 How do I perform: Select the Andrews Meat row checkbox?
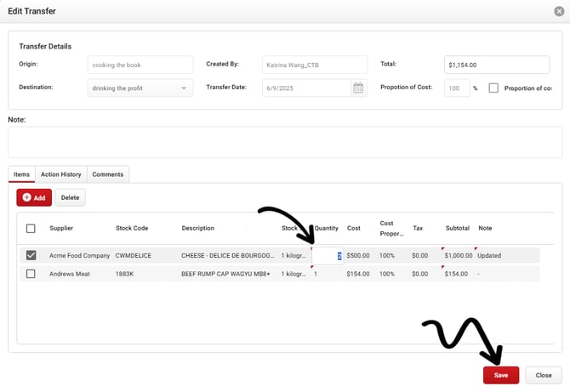tap(31, 274)
